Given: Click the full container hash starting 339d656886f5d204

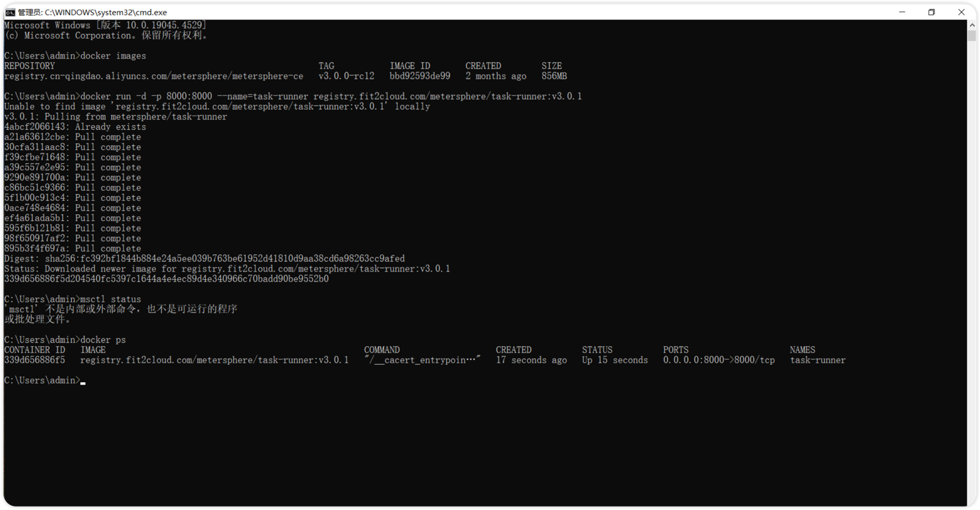Looking at the screenshot, I should tap(166, 279).
